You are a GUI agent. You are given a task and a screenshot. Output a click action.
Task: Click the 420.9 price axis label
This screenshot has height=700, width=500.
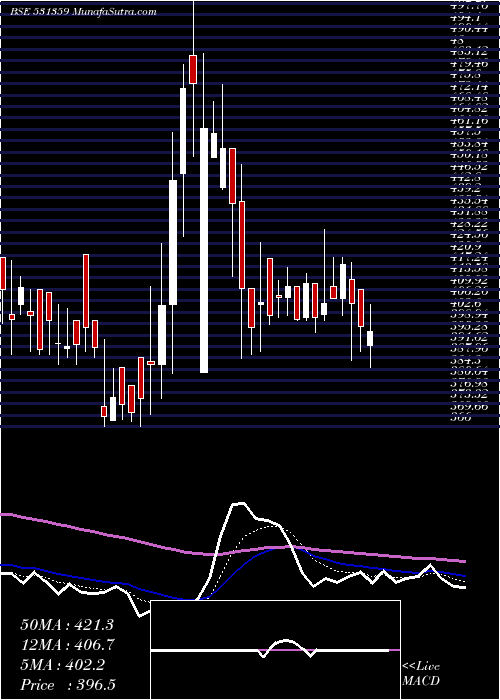[x=466, y=246]
